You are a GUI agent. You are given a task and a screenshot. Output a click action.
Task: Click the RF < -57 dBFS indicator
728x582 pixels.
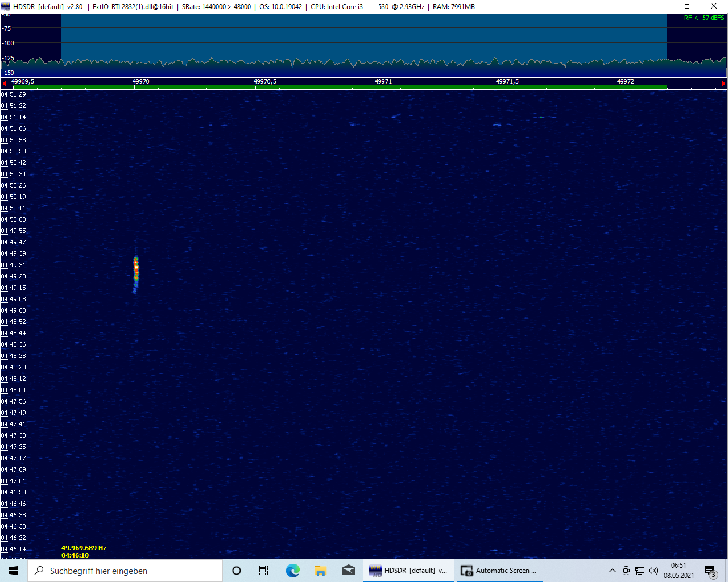click(x=704, y=18)
